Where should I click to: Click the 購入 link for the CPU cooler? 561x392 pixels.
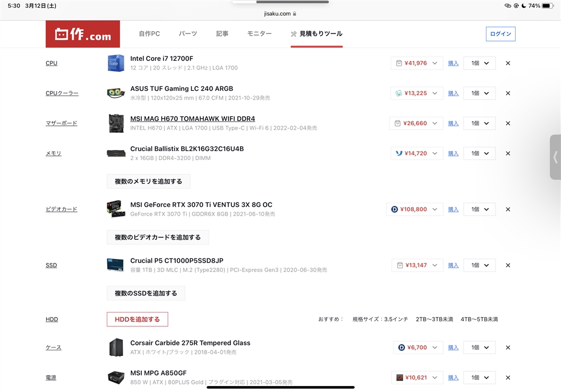coord(453,94)
